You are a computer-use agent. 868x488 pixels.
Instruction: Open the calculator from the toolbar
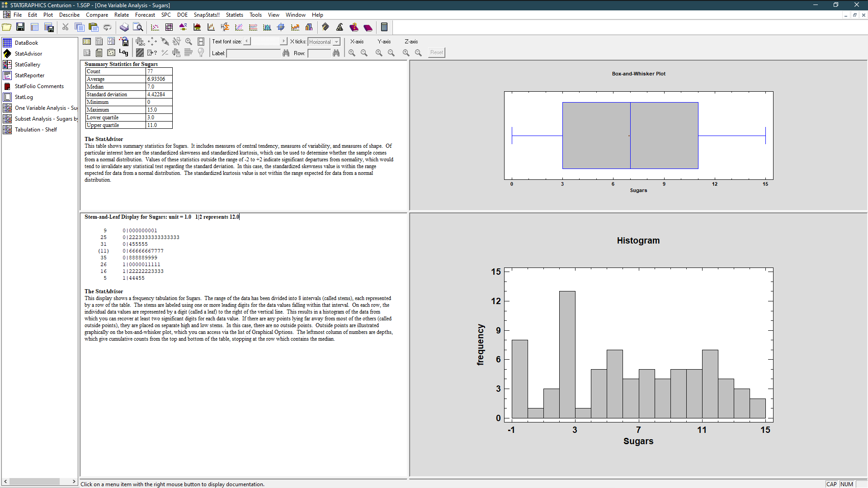click(384, 27)
